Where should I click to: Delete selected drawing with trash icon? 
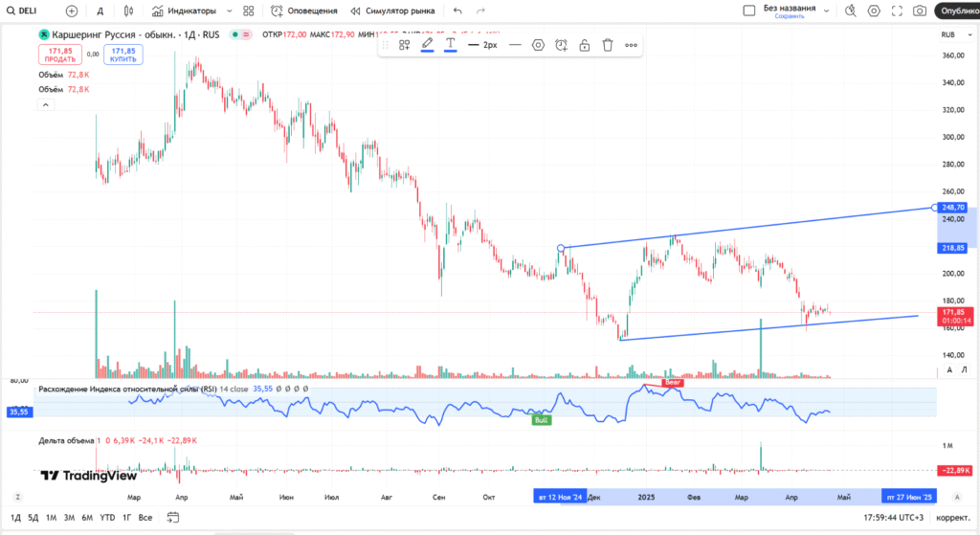608,45
